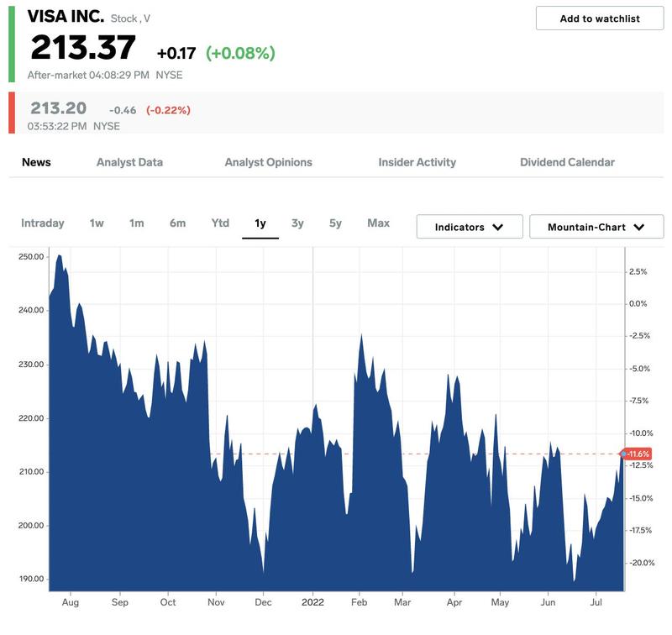Click the Aug x-axis label

pos(71,602)
